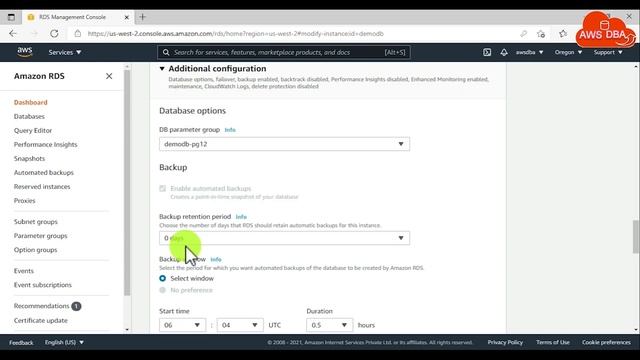The width and height of the screenshot is (640, 360).
Task: Open Query Editor in sidebar
Action: 33,131
